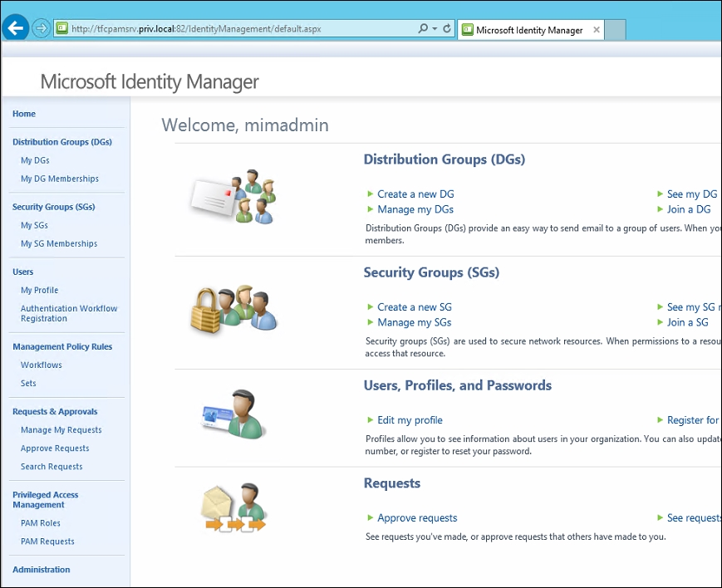Viewport: 722px width, 588px height.
Task: Open Distribution Groups (DGs) sidebar heading
Action: 62,142
